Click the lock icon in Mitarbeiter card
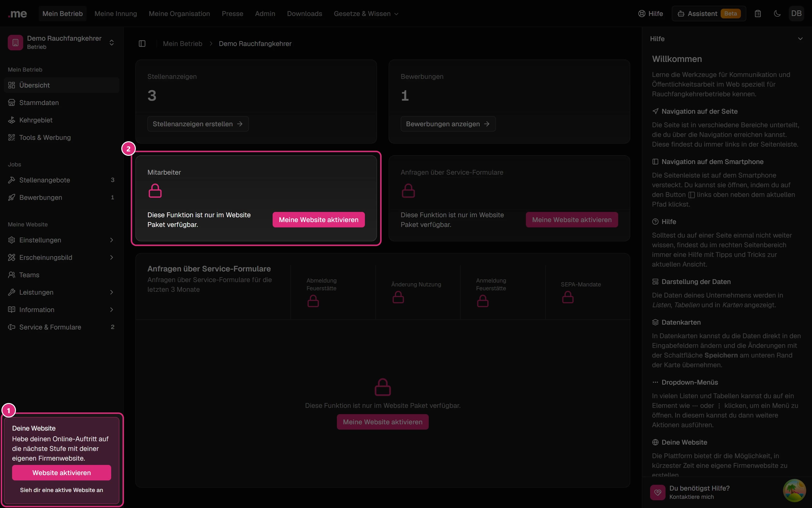This screenshot has height=508, width=812. [155, 191]
